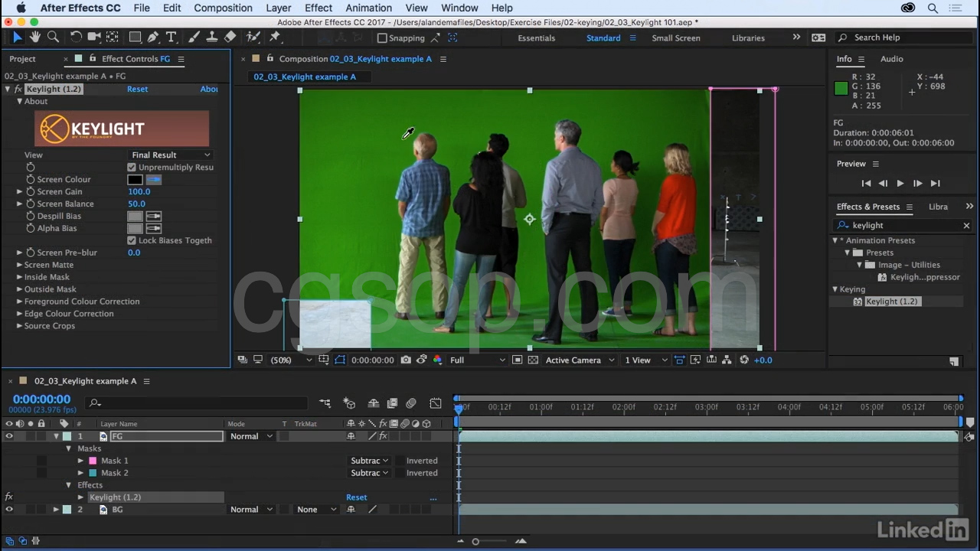Screen dimensions: 980x551
Task: Hide the FG layer with eye toggle
Action: (9, 436)
